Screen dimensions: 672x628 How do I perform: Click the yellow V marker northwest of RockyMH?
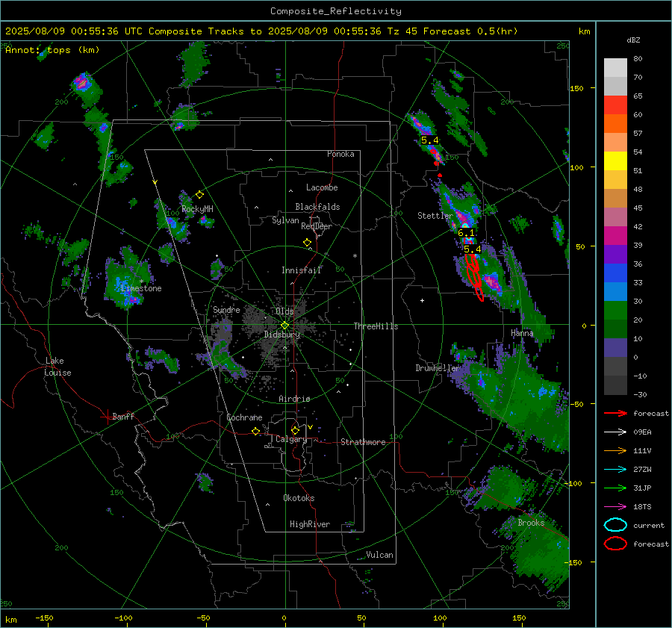pos(155,182)
